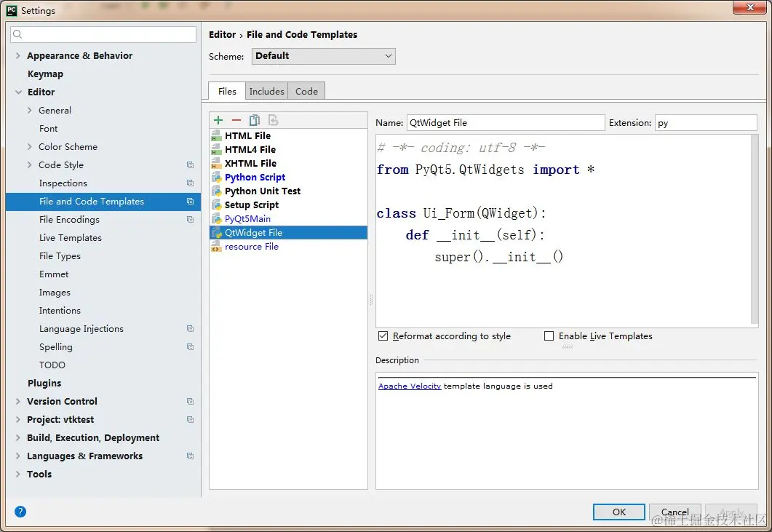Click project-level icon beside File and Code Templates
Image resolution: width=772 pixels, height=532 pixels.
click(x=190, y=202)
